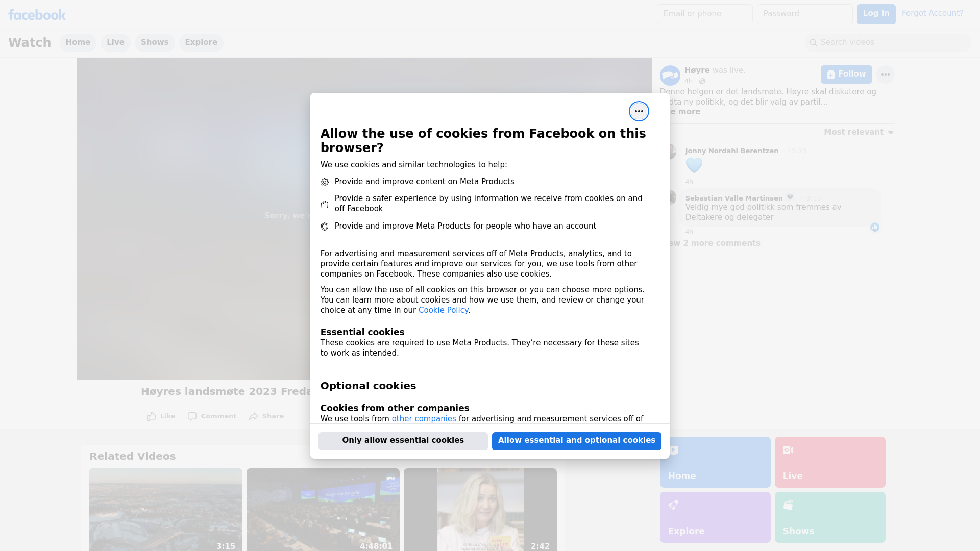Click the Log In button

pyautogui.click(x=876, y=14)
